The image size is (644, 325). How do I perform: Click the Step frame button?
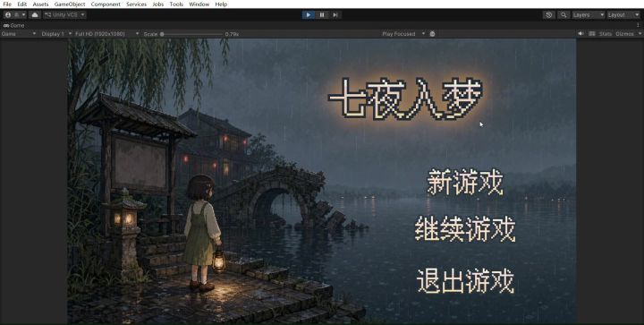(335, 15)
